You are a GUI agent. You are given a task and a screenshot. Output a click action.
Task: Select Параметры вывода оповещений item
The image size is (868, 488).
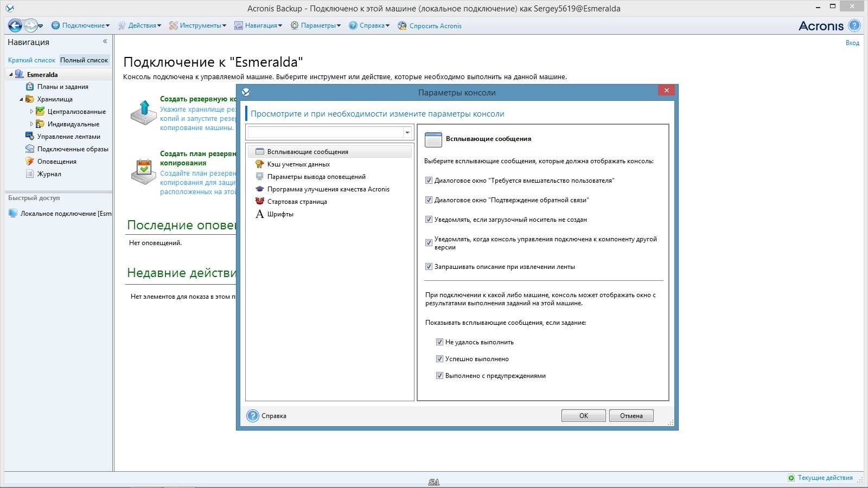(x=316, y=177)
